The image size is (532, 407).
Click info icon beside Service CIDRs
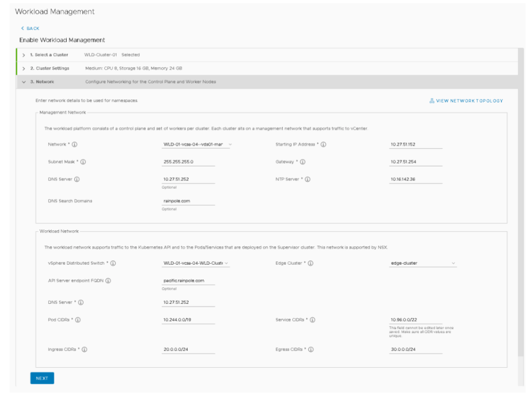tap(312, 320)
